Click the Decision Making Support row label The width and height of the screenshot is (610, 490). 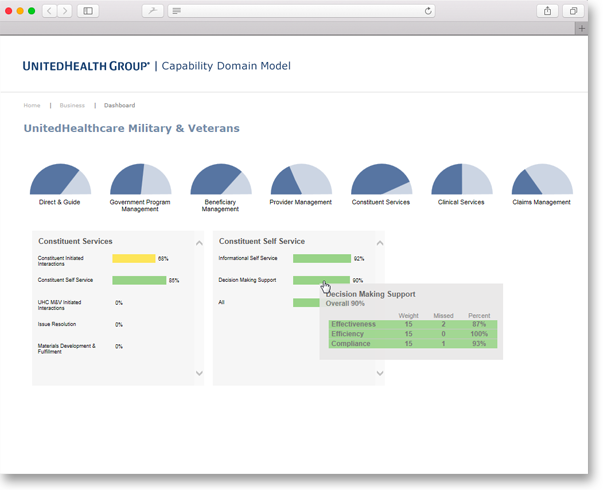[247, 280]
